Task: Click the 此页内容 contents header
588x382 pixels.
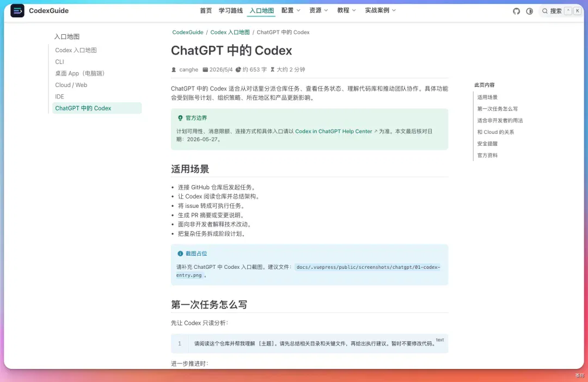Action: [x=485, y=85]
